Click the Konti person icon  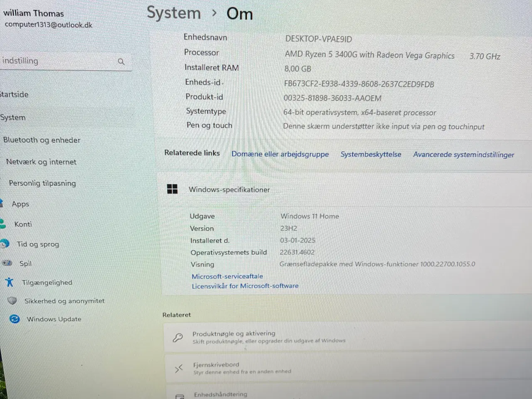point(3,224)
